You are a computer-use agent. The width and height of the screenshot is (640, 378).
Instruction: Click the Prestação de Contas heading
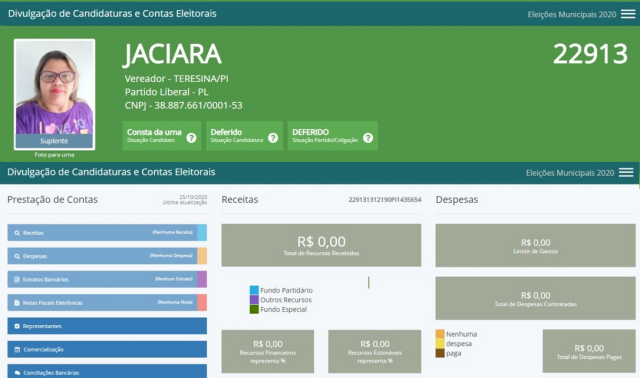pyautogui.click(x=52, y=200)
